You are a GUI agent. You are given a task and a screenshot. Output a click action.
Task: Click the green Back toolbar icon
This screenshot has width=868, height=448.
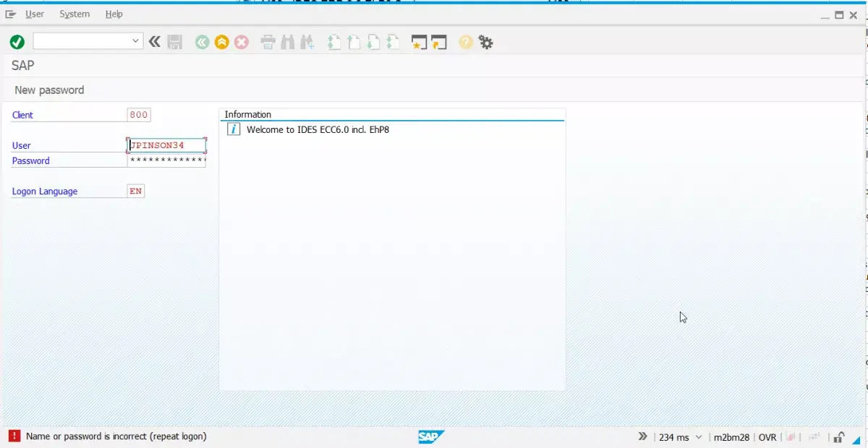202,42
